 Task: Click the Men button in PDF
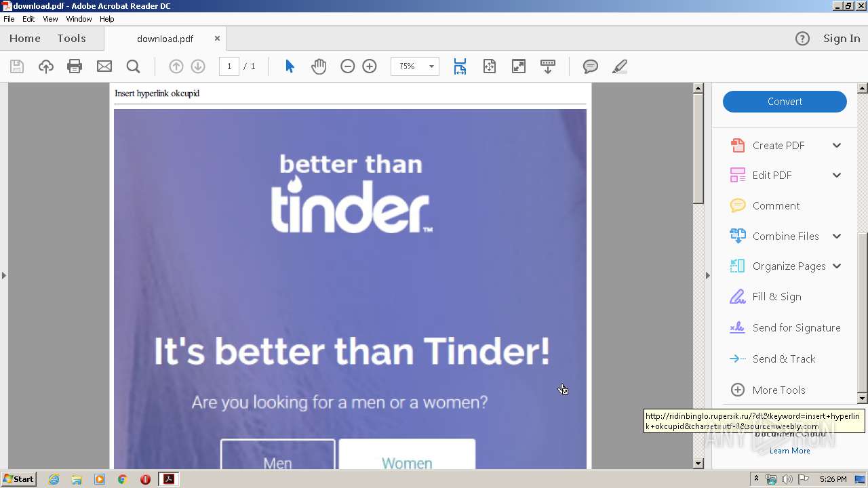[278, 454]
